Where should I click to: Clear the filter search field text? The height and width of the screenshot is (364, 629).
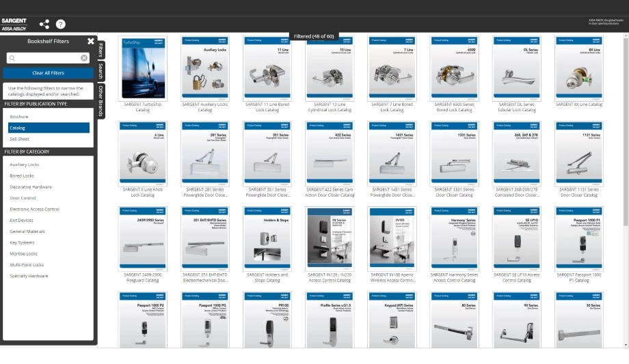84,58
